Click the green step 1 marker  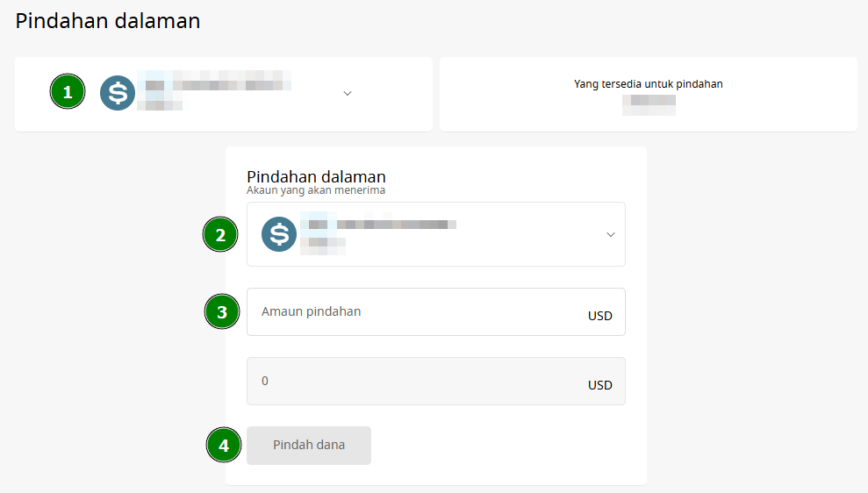click(68, 91)
